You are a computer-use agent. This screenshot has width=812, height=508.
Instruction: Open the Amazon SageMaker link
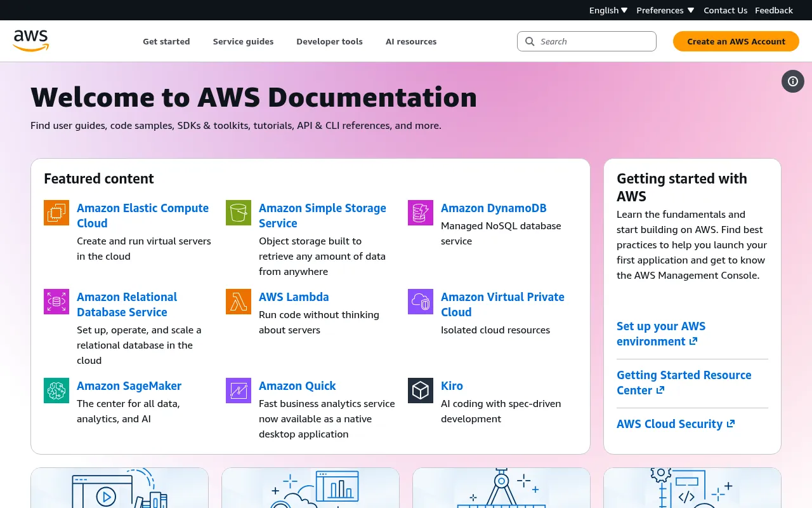[x=129, y=385]
